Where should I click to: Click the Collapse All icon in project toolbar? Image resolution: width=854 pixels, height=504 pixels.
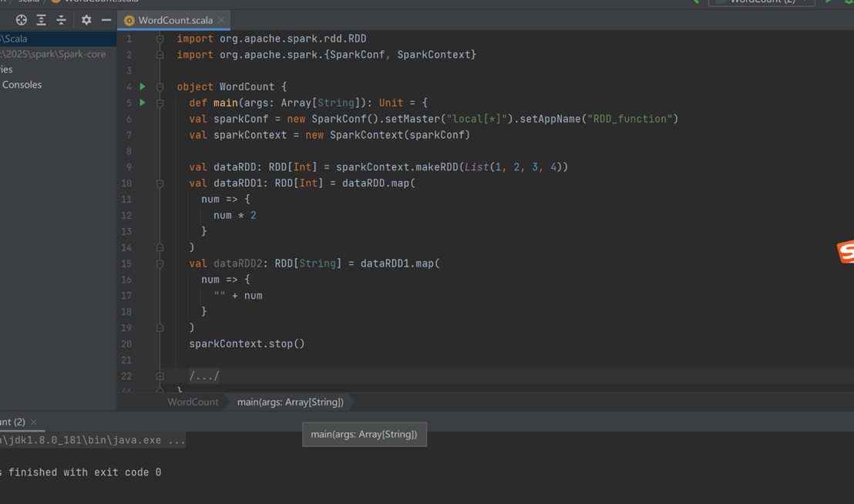[x=62, y=20]
